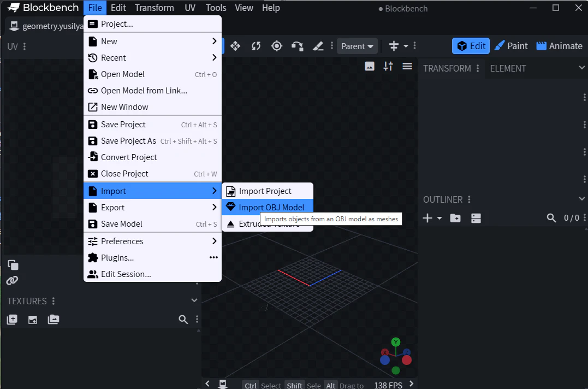
Task: Add new element in Outliner
Action: (427, 218)
